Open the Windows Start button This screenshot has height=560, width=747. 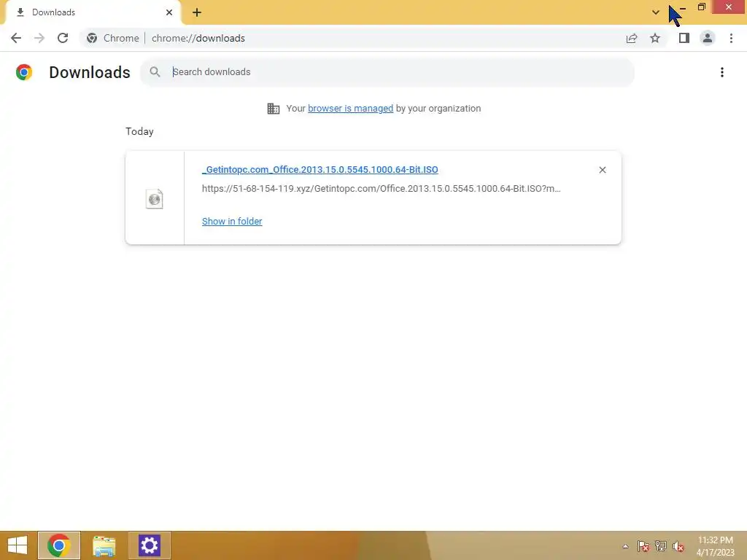click(x=18, y=545)
